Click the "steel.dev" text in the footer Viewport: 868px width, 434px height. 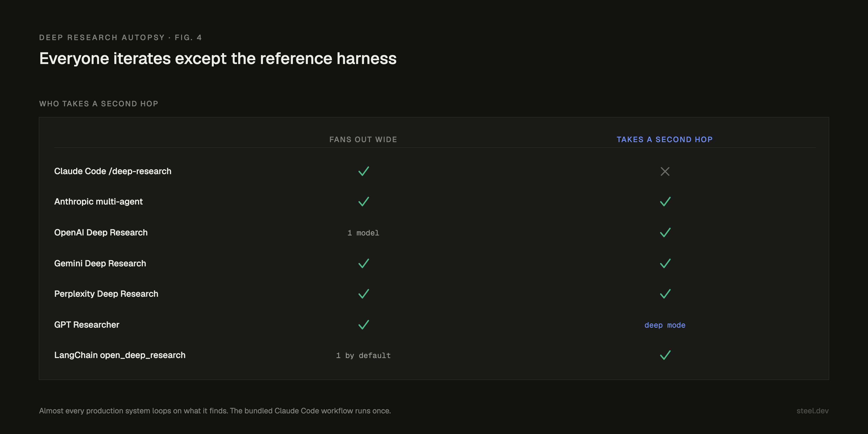812,411
